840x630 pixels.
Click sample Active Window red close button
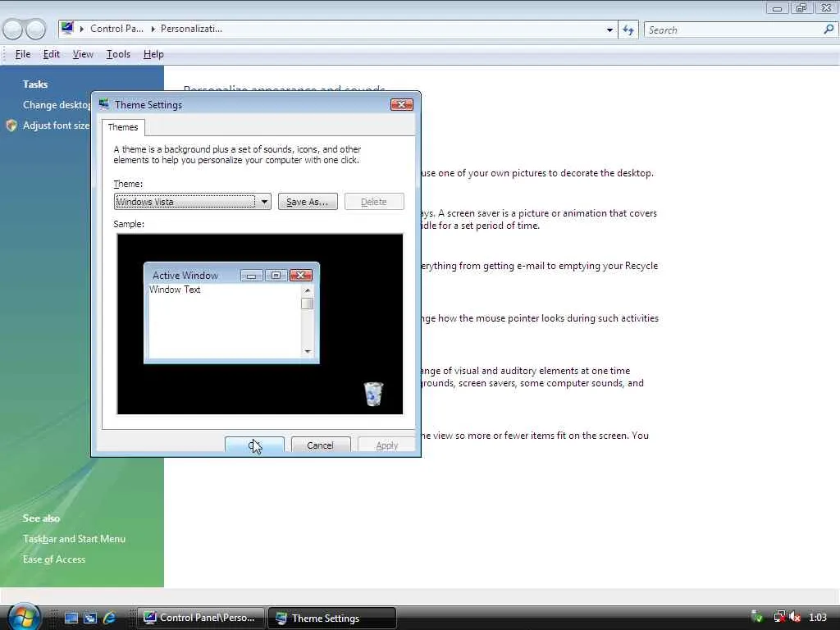pos(300,276)
